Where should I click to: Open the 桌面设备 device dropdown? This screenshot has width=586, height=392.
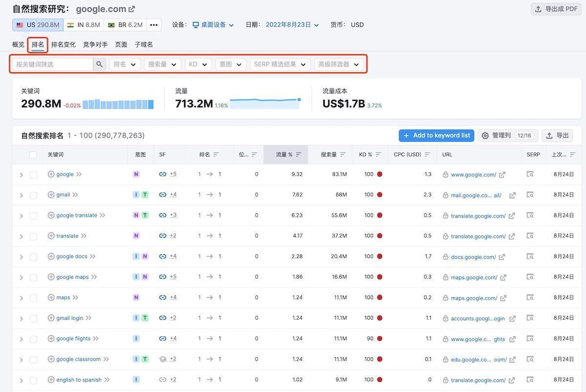(213, 25)
